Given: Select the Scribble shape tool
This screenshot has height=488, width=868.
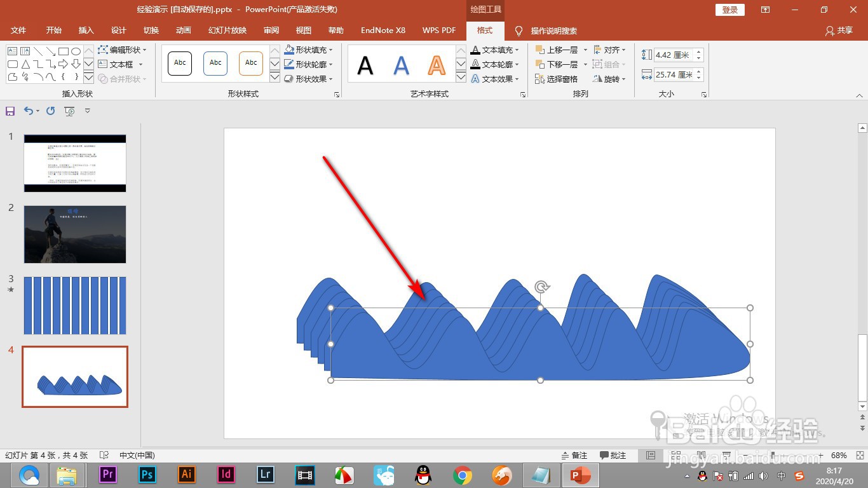Looking at the screenshot, I should point(25,77).
